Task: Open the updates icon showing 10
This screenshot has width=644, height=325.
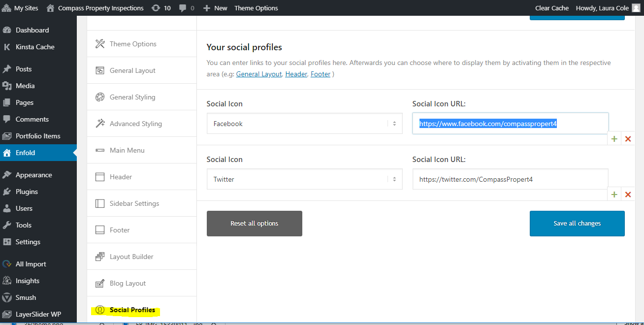Action: 156,8
